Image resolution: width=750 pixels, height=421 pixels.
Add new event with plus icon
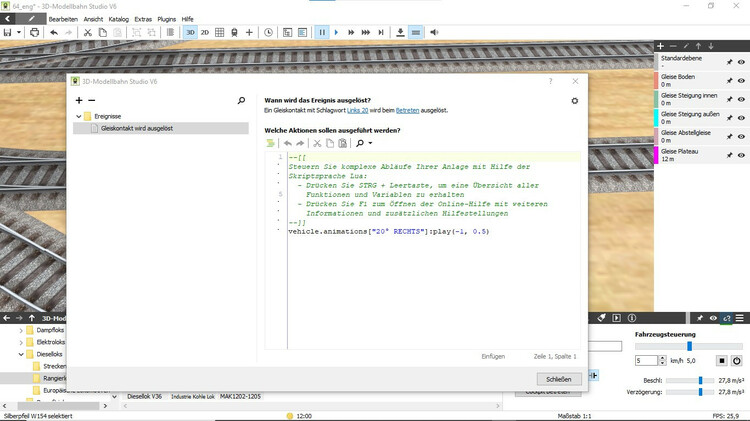tap(79, 101)
